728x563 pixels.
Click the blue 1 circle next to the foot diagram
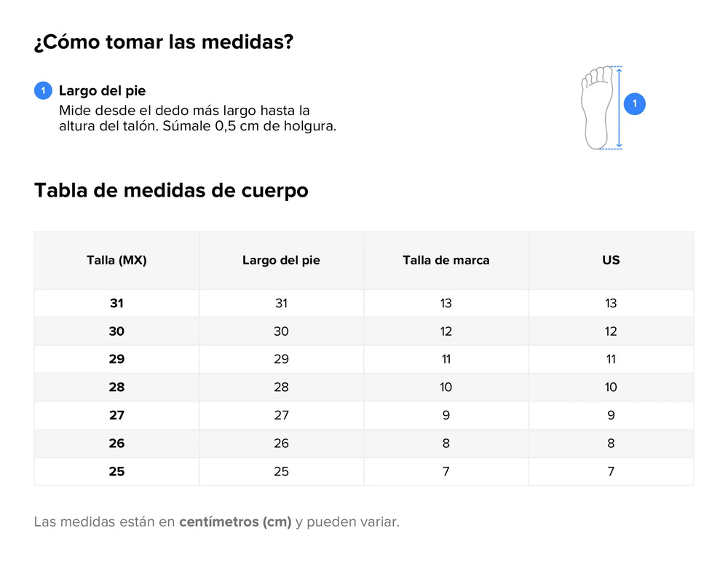(x=634, y=103)
